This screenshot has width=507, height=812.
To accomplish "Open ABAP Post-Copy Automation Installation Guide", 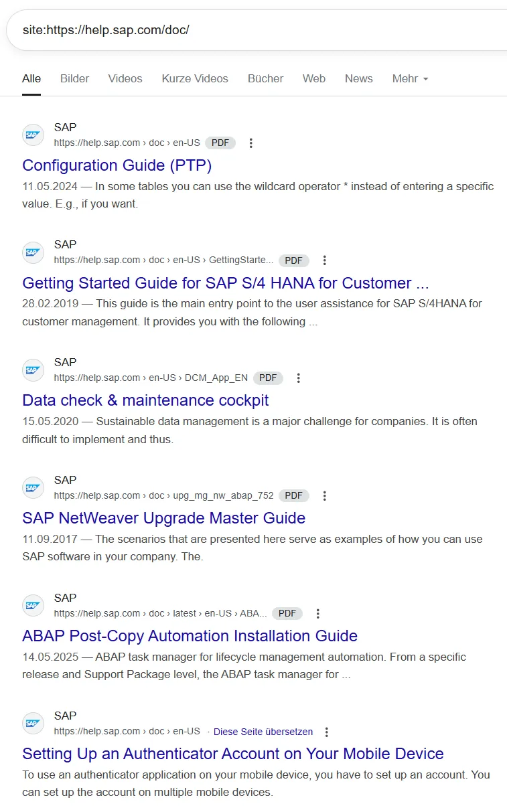I will [190, 636].
